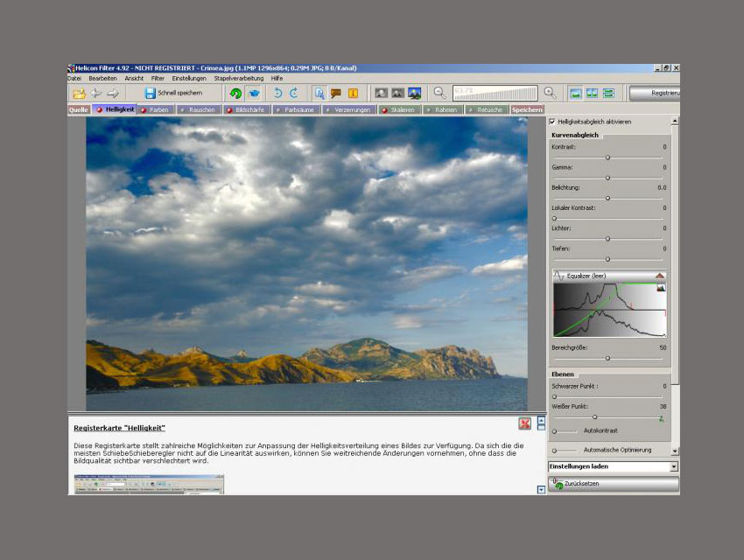
Task: Click the help panel scroll-up arrow
Action: [541, 420]
